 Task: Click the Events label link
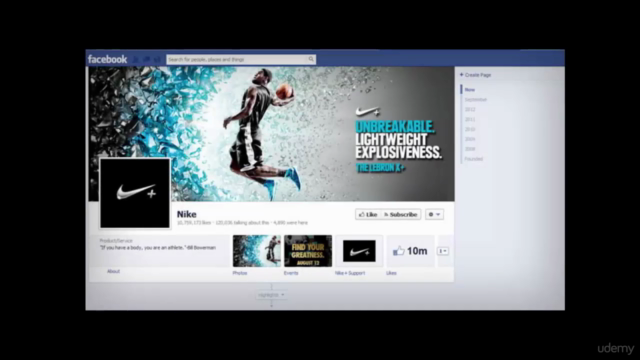click(x=291, y=273)
